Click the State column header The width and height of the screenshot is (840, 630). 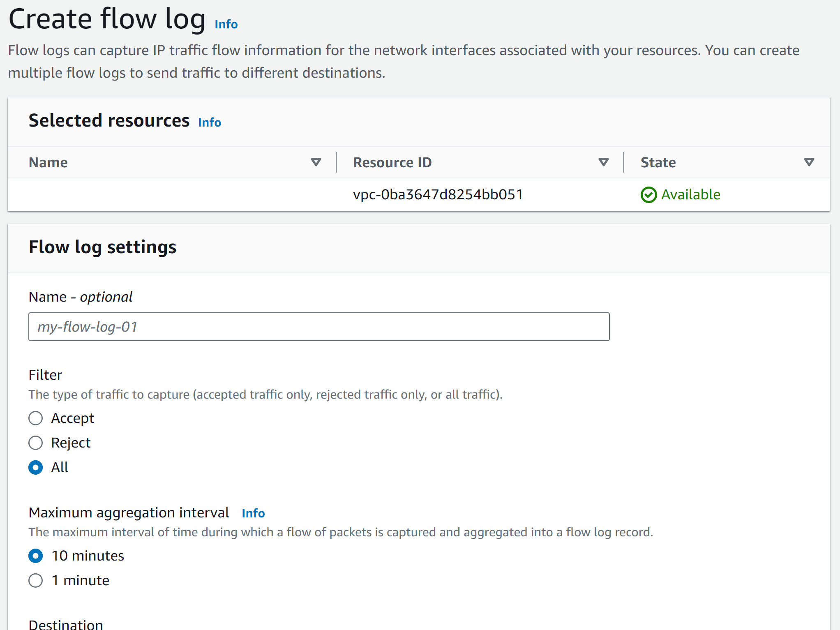click(x=658, y=162)
